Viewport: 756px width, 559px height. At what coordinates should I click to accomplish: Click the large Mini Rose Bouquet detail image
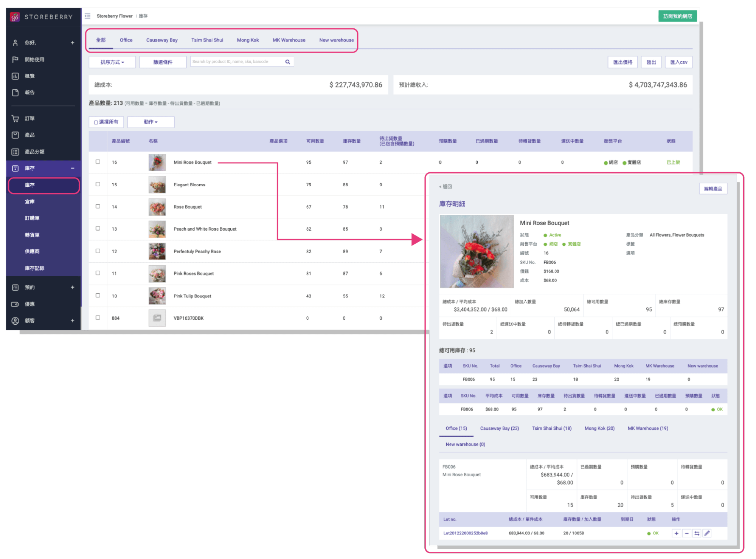pos(477,251)
